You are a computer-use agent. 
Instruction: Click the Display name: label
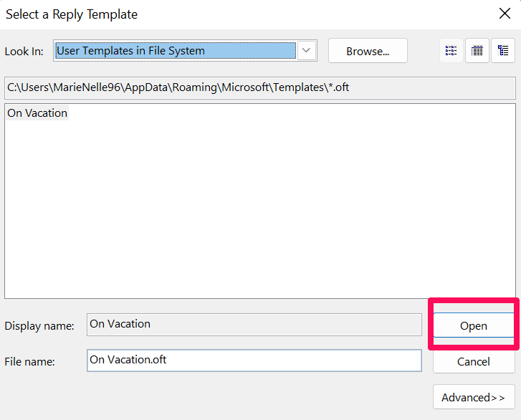click(39, 325)
